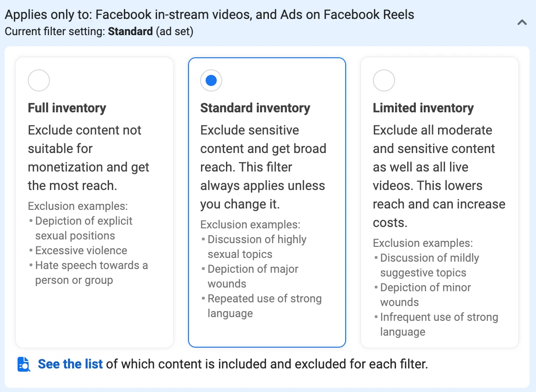Click the "Exclude content not suitable" description
This screenshot has width=536, height=392.
pos(88,158)
